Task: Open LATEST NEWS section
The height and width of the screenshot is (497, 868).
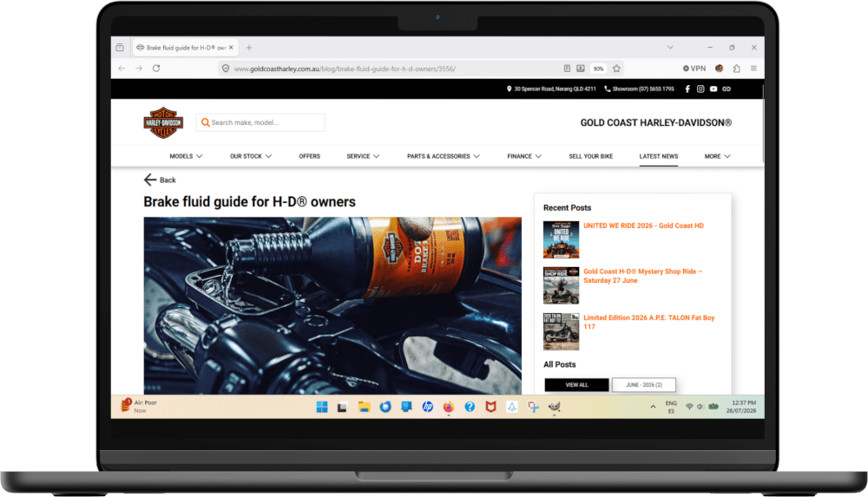Action: (659, 157)
